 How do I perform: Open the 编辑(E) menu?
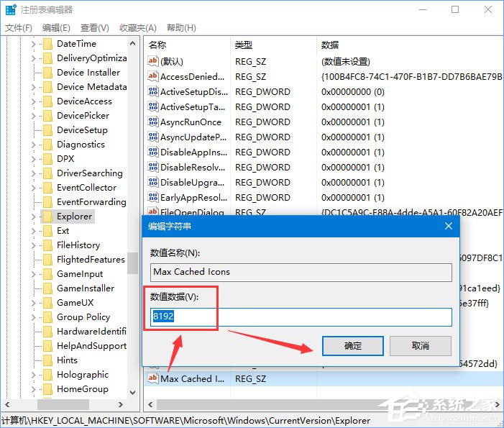[56, 28]
